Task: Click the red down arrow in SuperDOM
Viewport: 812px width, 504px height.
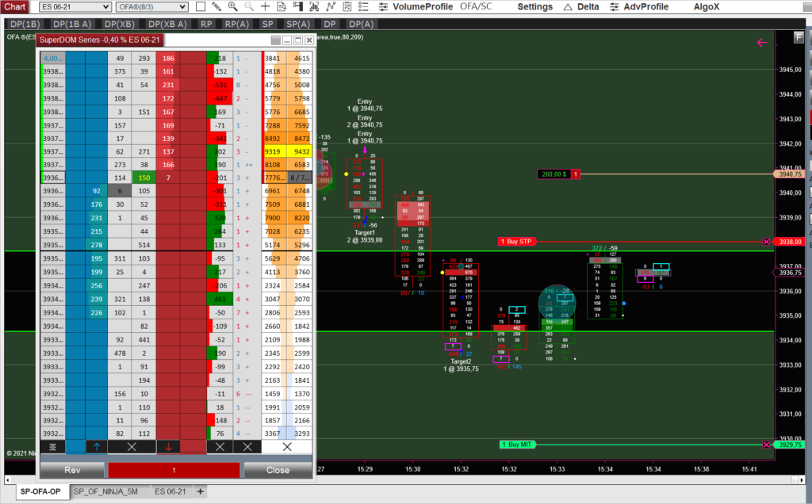Action: pyautogui.click(x=168, y=447)
